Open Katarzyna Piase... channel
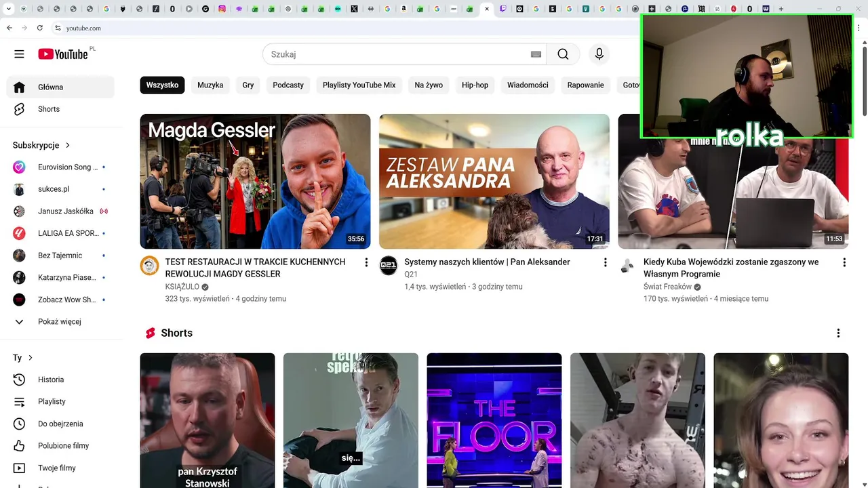This screenshot has width=868, height=488. click(x=60, y=277)
